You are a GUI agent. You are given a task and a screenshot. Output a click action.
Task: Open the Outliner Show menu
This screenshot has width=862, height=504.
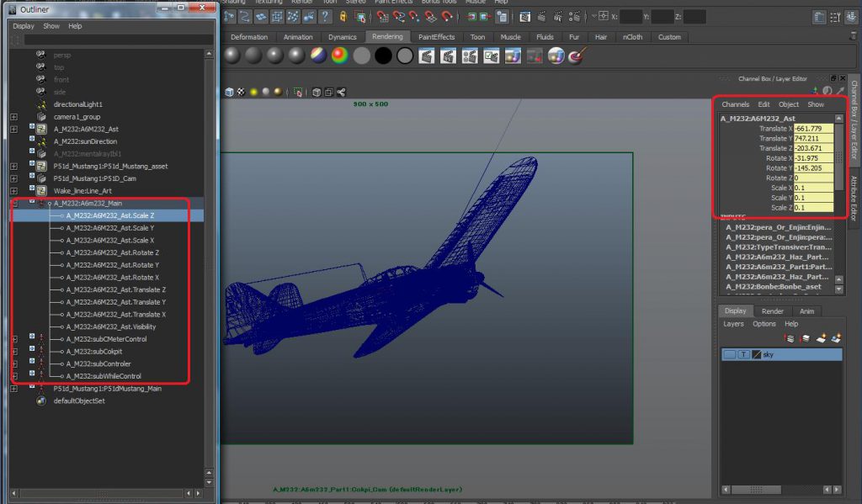point(51,26)
